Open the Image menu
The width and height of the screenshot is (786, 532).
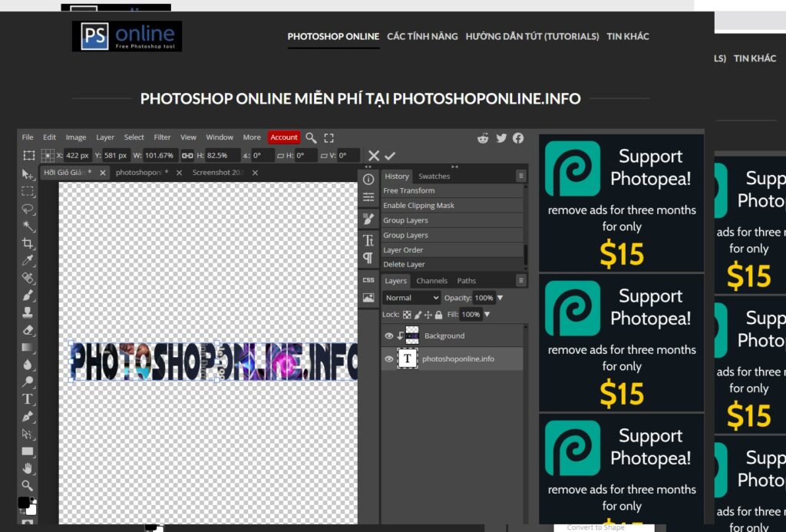tap(76, 137)
